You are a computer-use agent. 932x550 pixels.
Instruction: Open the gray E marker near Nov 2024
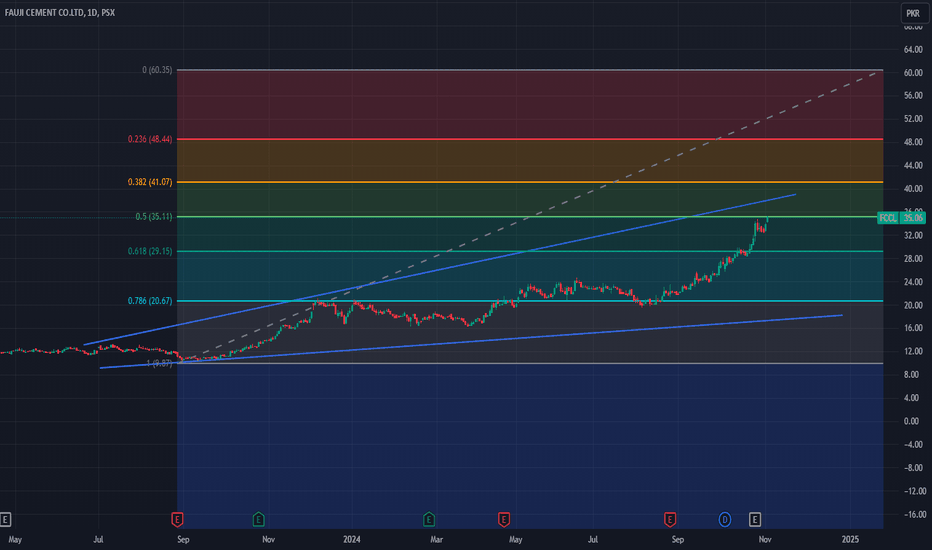click(755, 520)
